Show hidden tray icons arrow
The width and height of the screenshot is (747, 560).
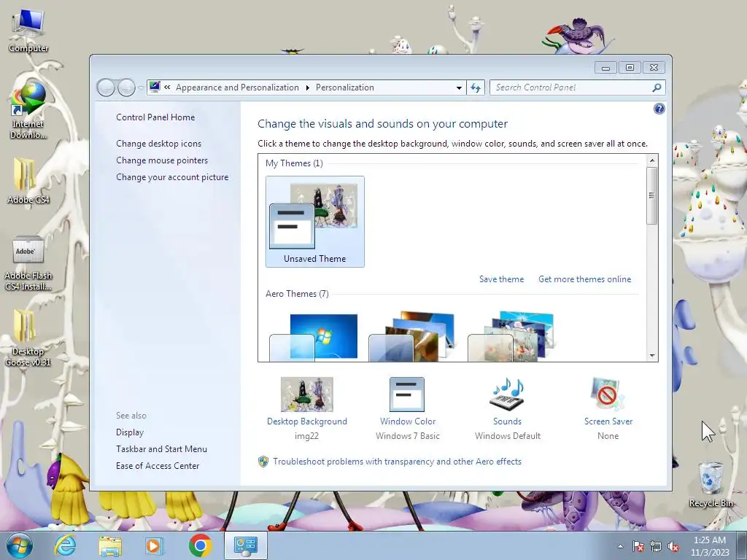point(620,546)
